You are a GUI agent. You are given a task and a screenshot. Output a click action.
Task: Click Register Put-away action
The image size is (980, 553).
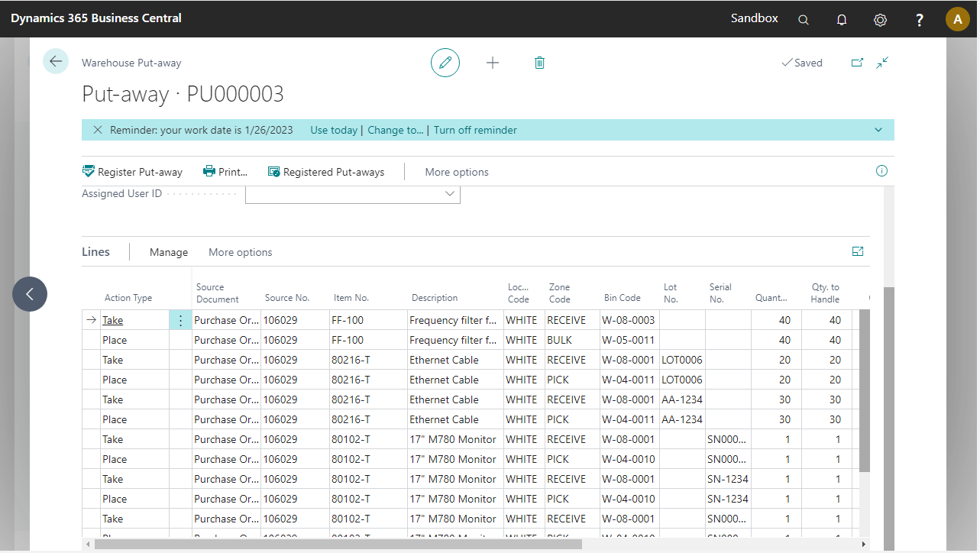tap(132, 172)
